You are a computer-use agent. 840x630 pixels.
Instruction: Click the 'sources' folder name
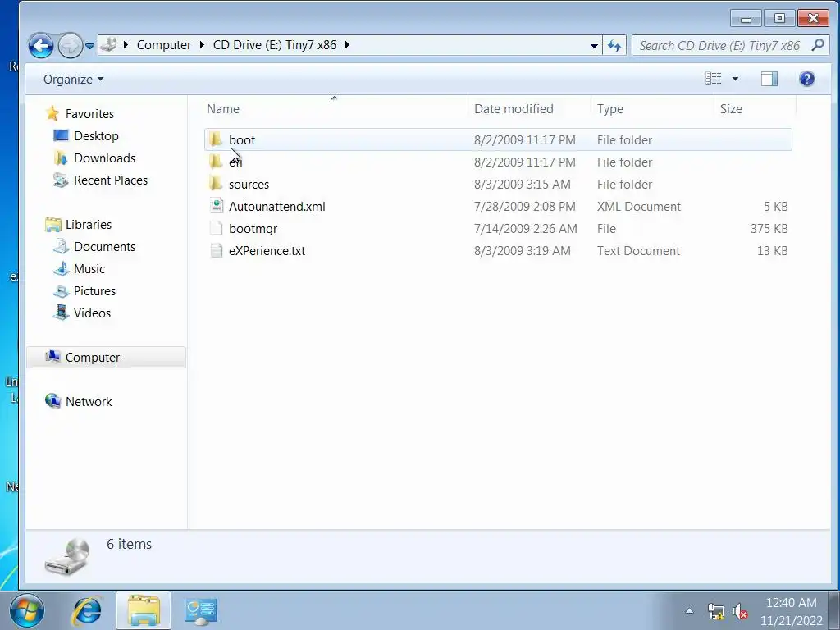click(249, 185)
